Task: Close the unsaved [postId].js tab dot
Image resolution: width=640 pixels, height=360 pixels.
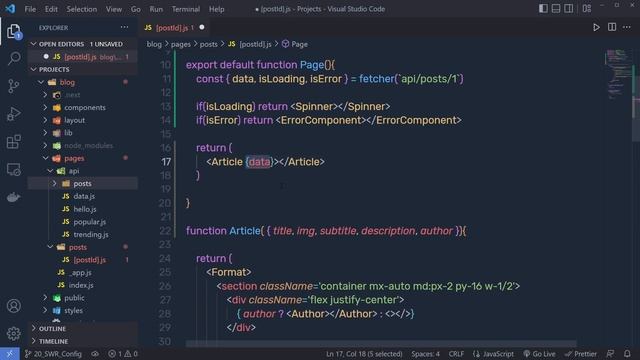Action: pyautogui.click(x=202, y=27)
